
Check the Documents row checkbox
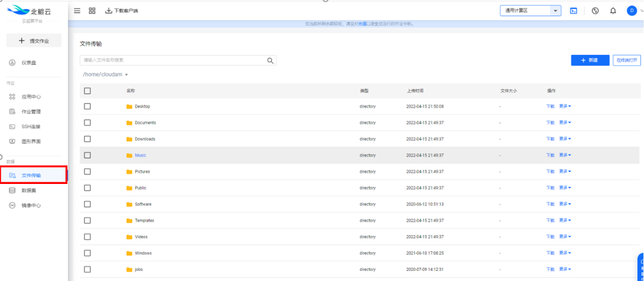tap(87, 123)
